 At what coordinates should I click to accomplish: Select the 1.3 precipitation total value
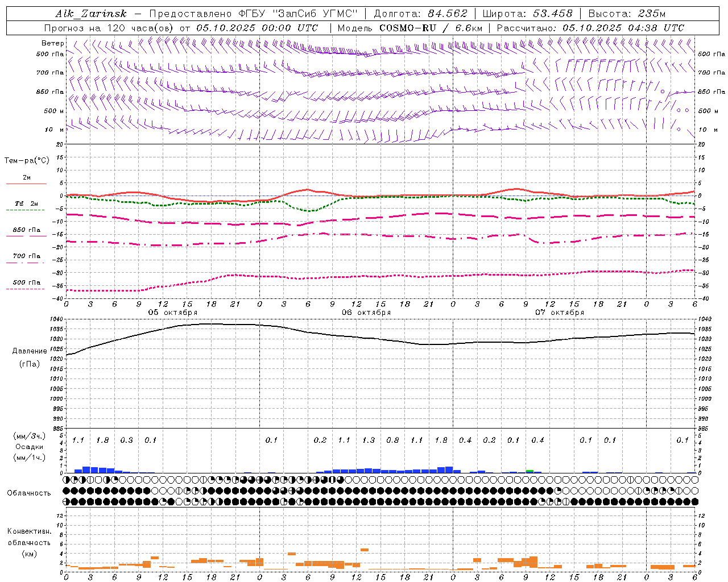(369, 440)
